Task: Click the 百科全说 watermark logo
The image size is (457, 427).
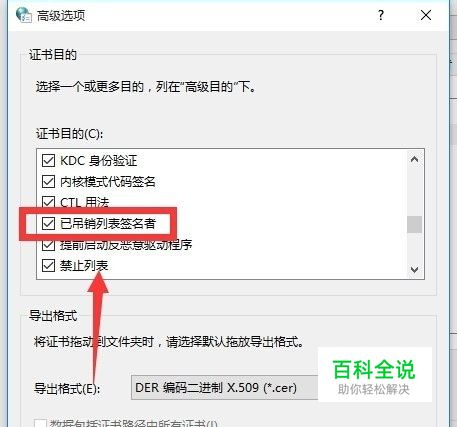Action: [x=374, y=375]
